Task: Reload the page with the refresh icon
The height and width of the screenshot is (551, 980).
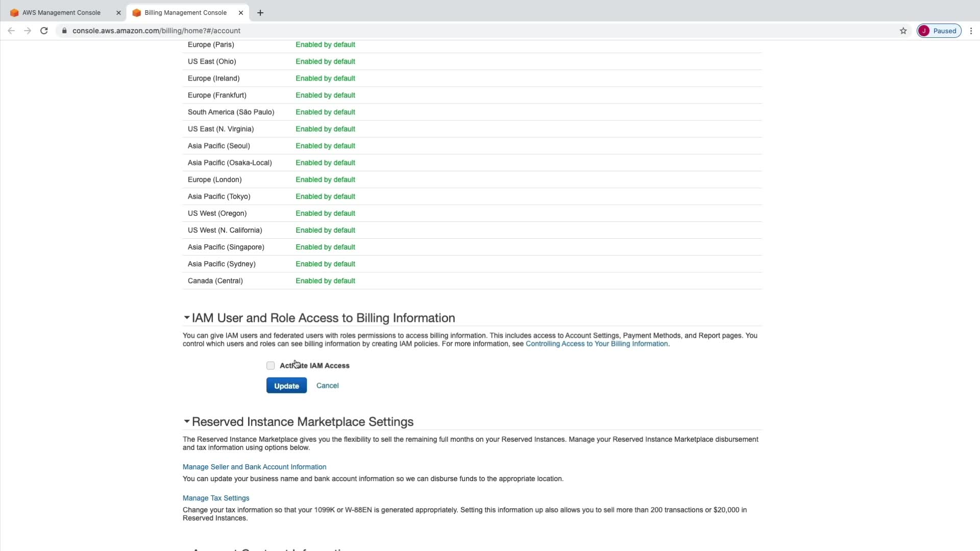Action: coord(44,31)
